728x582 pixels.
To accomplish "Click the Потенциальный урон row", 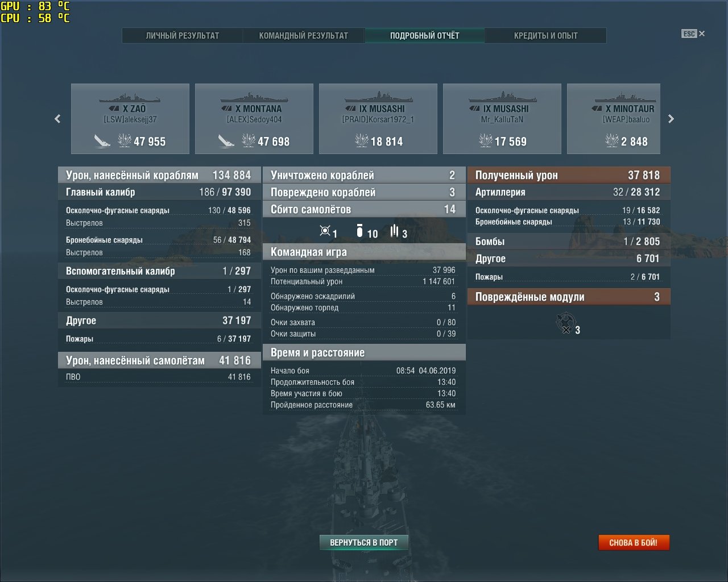I will click(363, 281).
